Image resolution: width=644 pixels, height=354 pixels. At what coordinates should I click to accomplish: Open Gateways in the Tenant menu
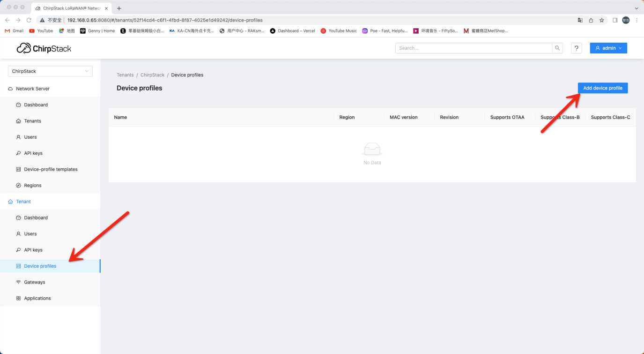[x=35, y=282]
